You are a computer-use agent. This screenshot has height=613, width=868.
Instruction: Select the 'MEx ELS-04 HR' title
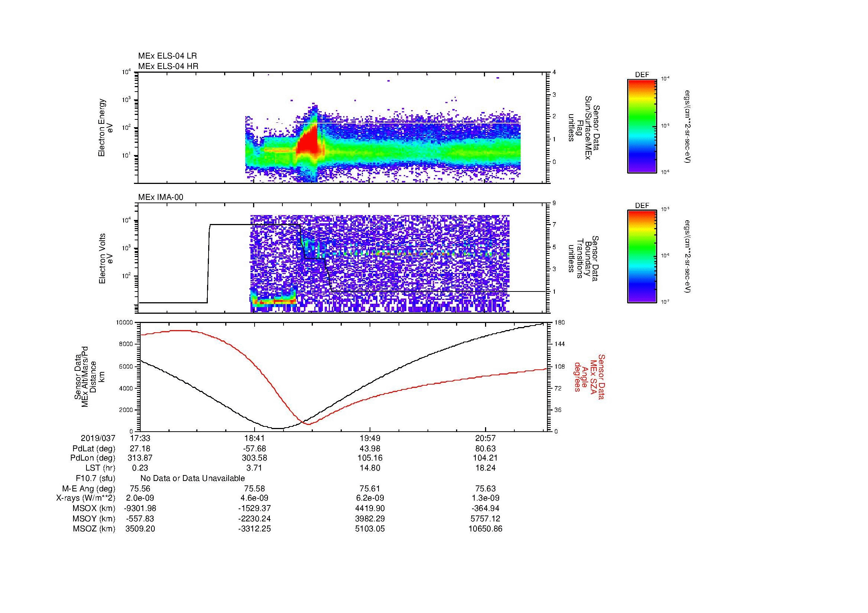[168, 66]
